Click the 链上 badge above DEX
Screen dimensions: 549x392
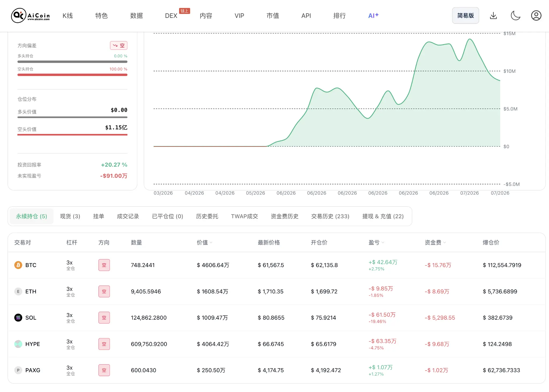tap(184, 11)
